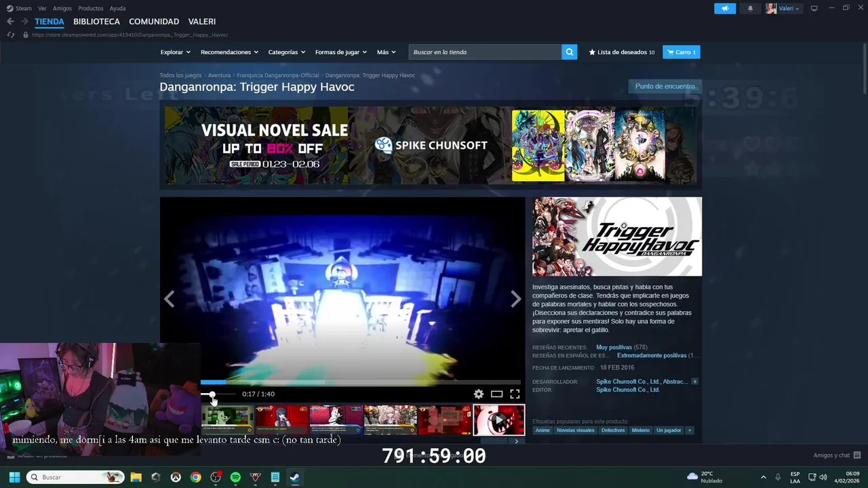This screenshot has height=488, width=868.
Task: Click the magnifier search button in the store
Action: (x=570, y=52)
